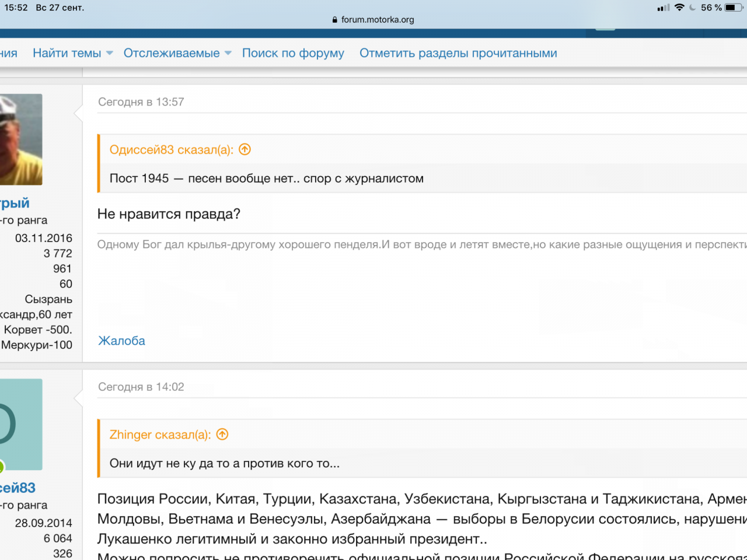Open the Zhinger сказал(а) quote link

click(x=160, y=435)
